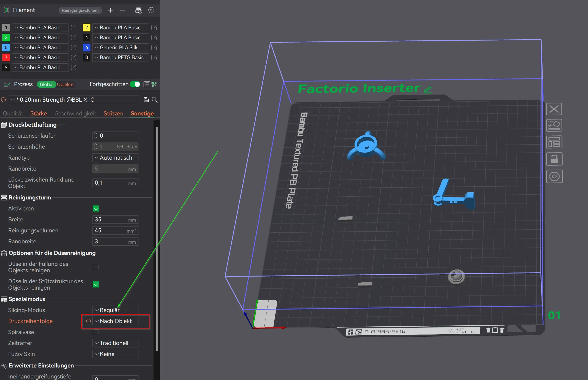Image resolution: width=588 pixels, height=380 pixels.
Task: Switch to the Stützen tab
Action: 113,114
